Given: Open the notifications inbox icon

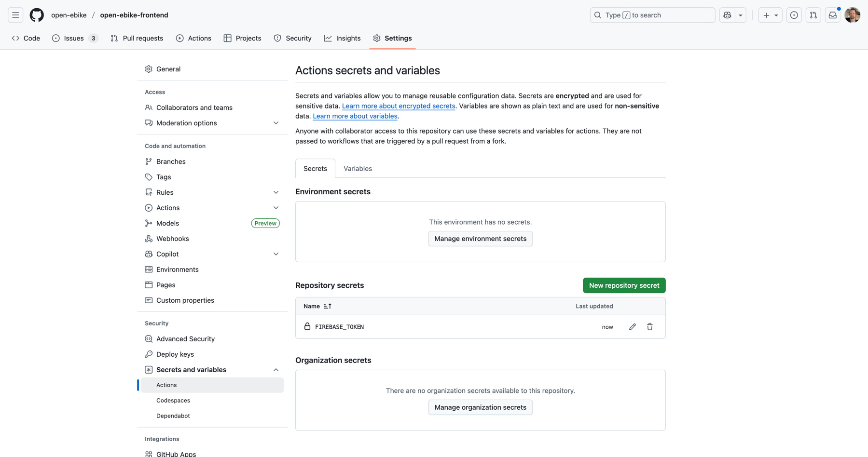Looking at the screenshot, I should pyautogui.click(x=832, y=15).
